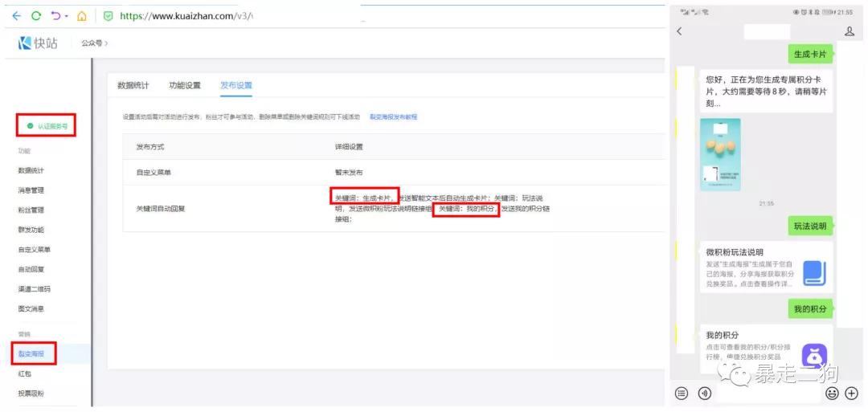868x412 pixels.
Task: Tap the plus attachment icon in chat
Action: (x=851, y=394)
